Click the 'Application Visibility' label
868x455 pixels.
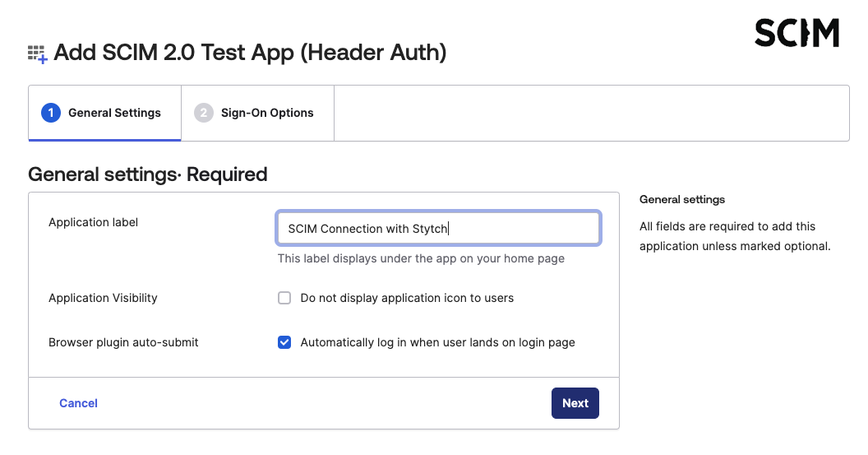[x=103, y=298]
